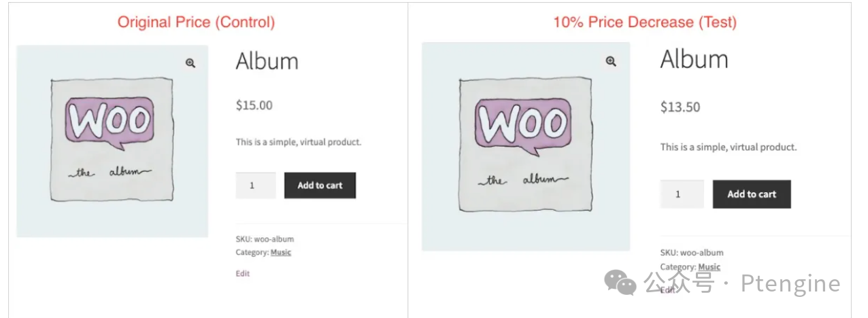Screen dimensions: 868x318
Task: Open the Music category link in the control panel
Action: click(281, 252)
